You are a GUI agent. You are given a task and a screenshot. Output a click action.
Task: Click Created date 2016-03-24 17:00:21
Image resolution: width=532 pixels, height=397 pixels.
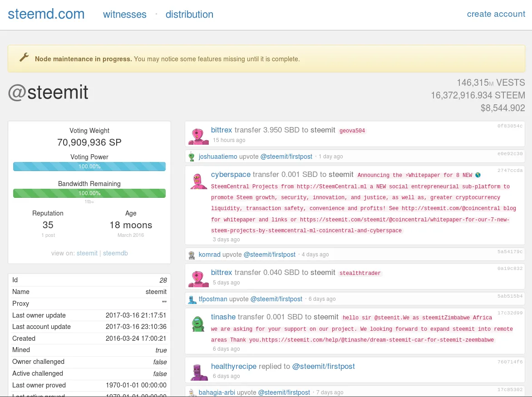click(x=136, y=338)
